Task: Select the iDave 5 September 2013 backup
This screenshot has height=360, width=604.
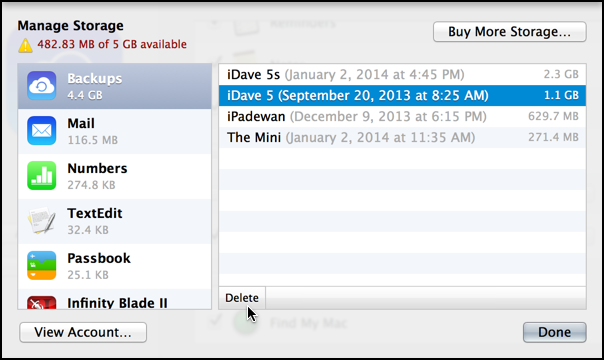Action: (x=403, y=95)
